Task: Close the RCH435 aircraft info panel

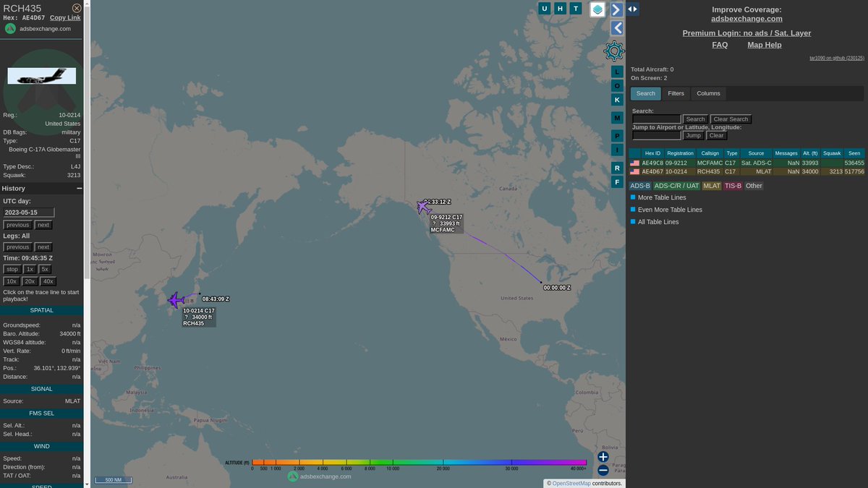Action: [77, 8]
